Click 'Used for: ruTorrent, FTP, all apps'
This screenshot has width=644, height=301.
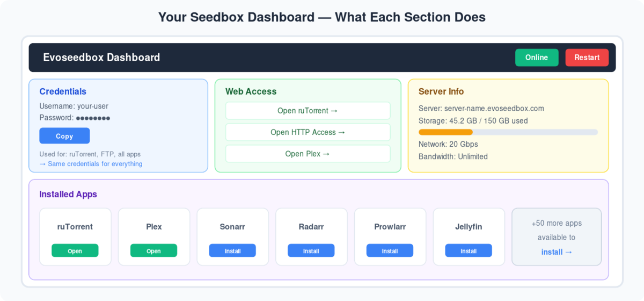click(90, 154)
